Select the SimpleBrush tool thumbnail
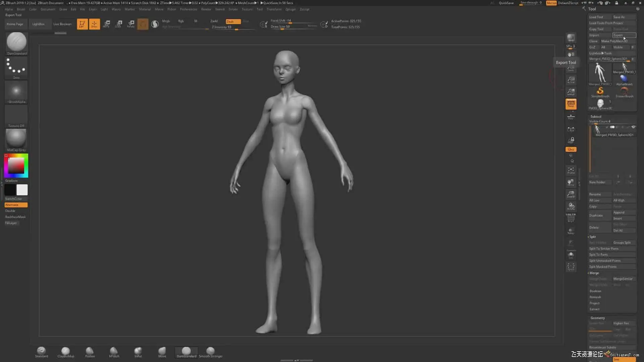This screenshot has height=362, width=644. pyautogui.click(x=600, y=92)
